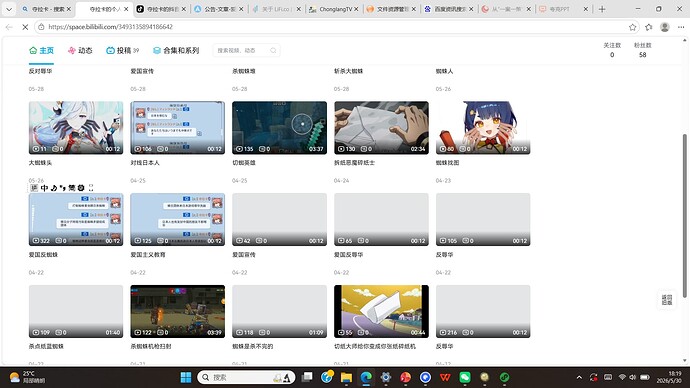Click the magnifier icon in space search box

tap(273, 51)
